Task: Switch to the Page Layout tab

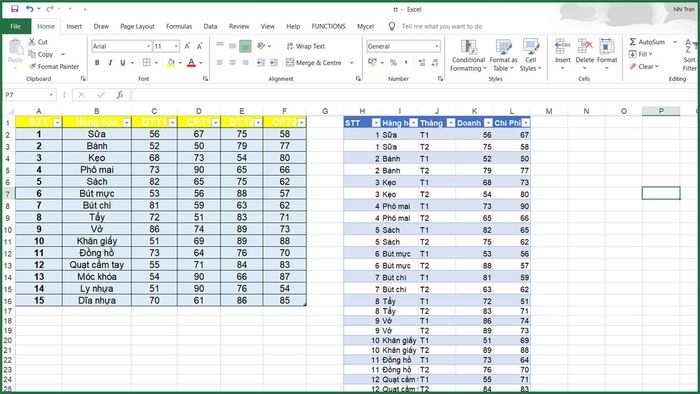Action: (x=137, y=26)
